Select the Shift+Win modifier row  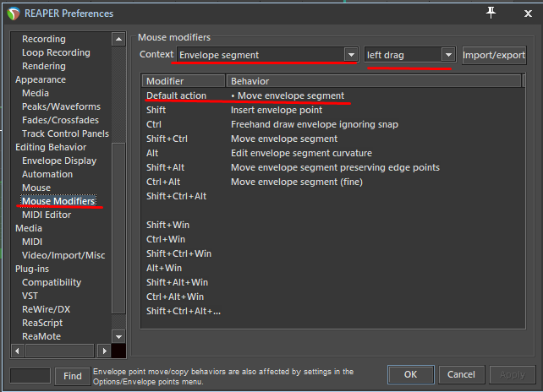point(332,225)
